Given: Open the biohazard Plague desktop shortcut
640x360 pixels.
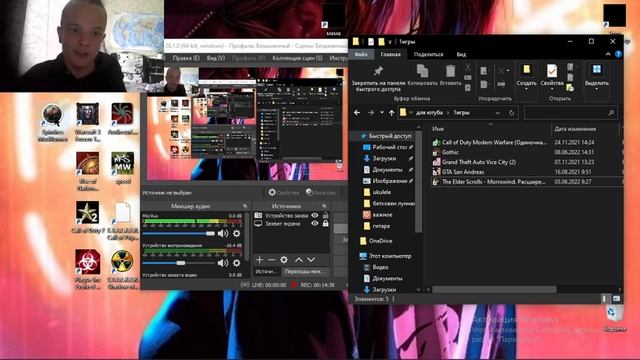Looking at the screenshot, I should click(x=88, y=269).
